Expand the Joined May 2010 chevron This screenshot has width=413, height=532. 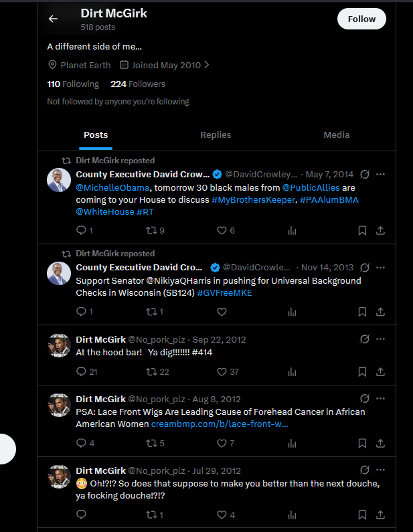[x=206, y=65]
